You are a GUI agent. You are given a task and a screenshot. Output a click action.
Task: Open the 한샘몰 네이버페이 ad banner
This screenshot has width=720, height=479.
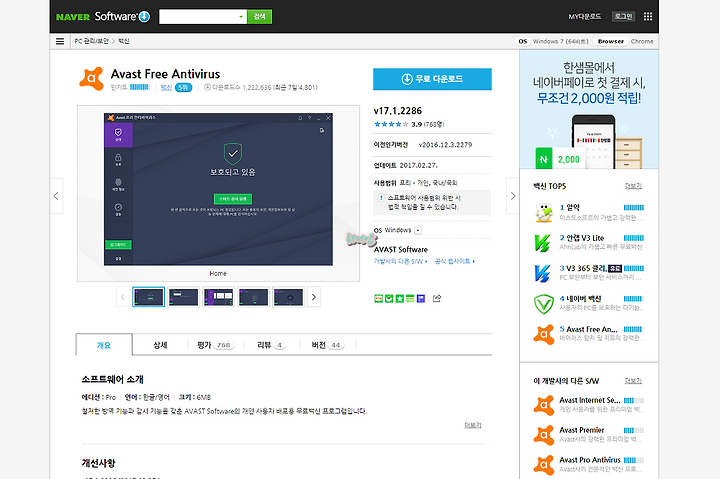[x=589, y=109]
